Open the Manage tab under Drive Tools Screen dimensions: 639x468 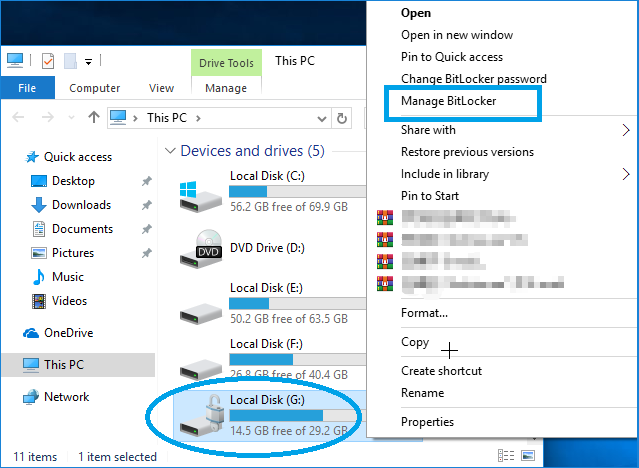tap(226, 88)
